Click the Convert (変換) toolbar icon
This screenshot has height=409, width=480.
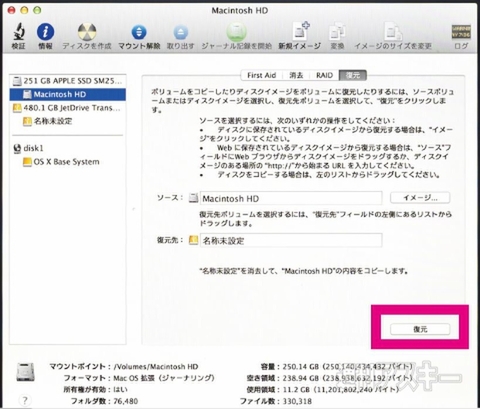(x=337, y=32)
